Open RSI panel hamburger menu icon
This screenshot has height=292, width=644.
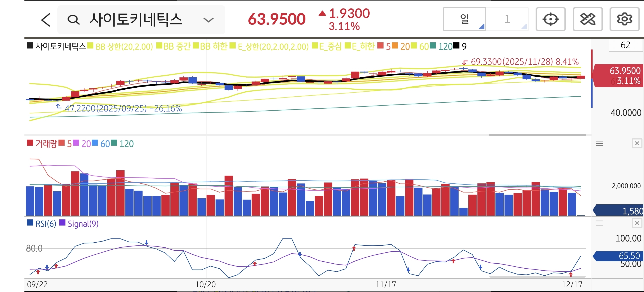(x=599, y=223)
